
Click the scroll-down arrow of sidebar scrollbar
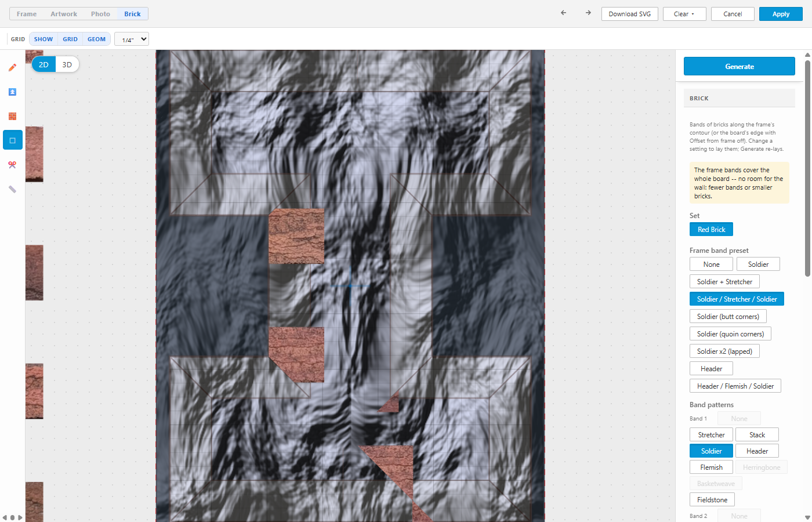[807, 517]
